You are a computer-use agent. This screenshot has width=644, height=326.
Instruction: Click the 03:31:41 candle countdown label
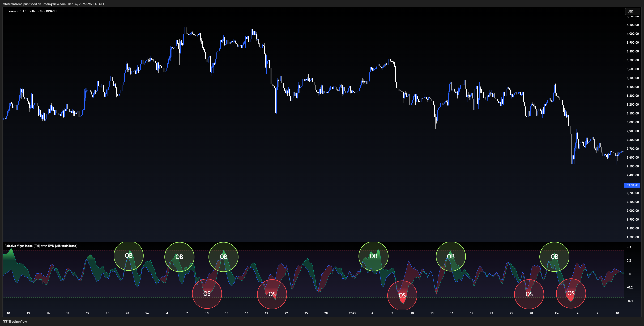point(633,185)
